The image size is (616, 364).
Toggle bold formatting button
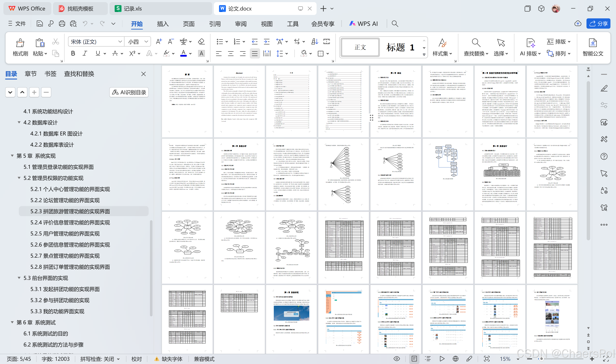(x=73, y=53)
